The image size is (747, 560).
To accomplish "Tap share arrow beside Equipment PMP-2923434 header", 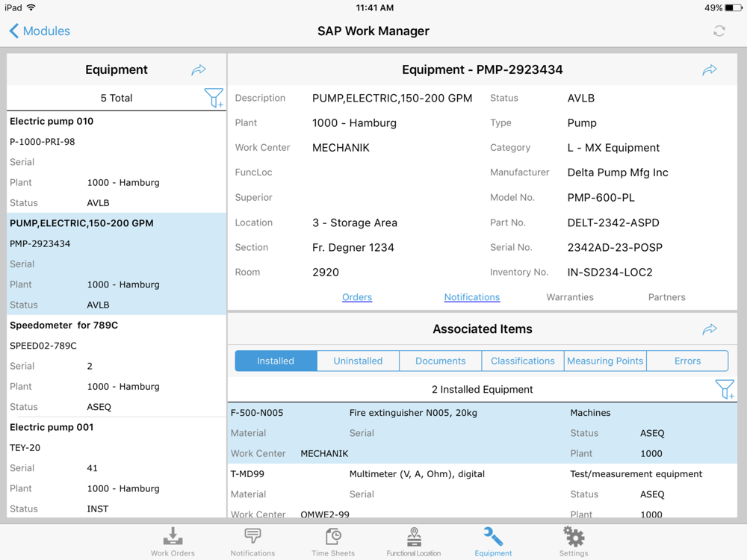I will pyautogui.click(x=710, y=69).
